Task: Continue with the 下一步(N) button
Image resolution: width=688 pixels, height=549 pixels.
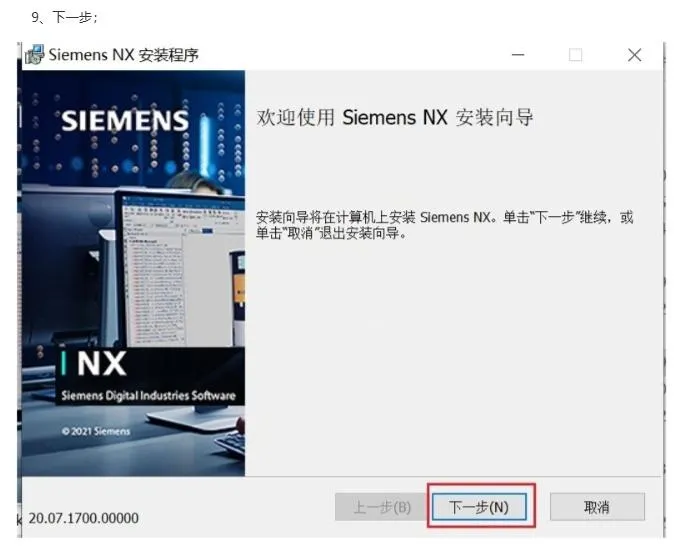Action: (x=479, y=507)
